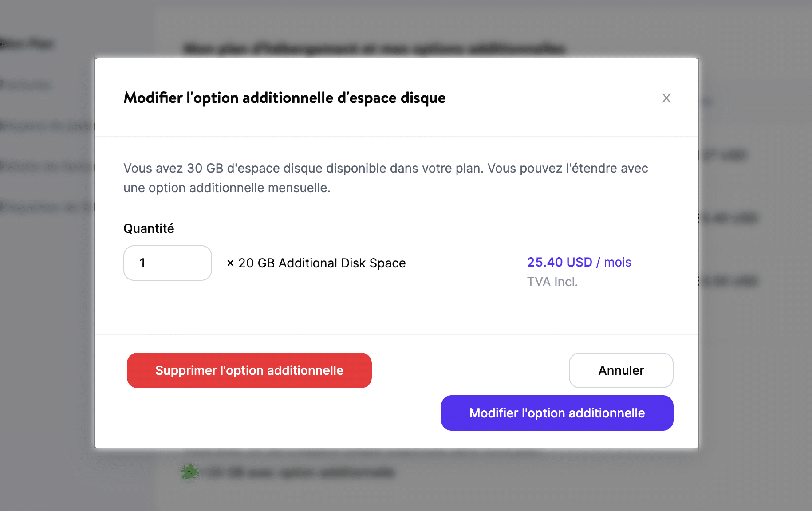Click the green status dot near the bottom

[189, 472]
